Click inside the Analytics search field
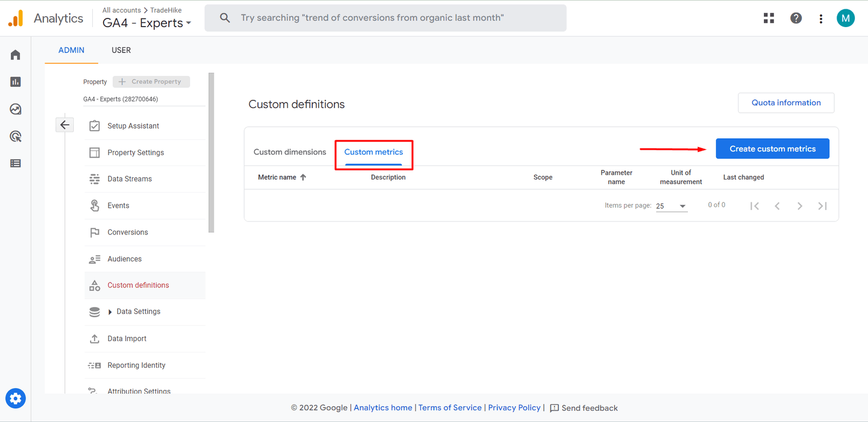The width and height of the screenshot is (868, 422). tap(386, 18)
